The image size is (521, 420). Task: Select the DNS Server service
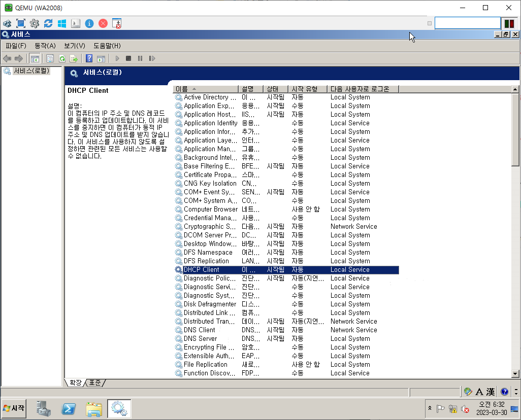[x=286, y=339]
